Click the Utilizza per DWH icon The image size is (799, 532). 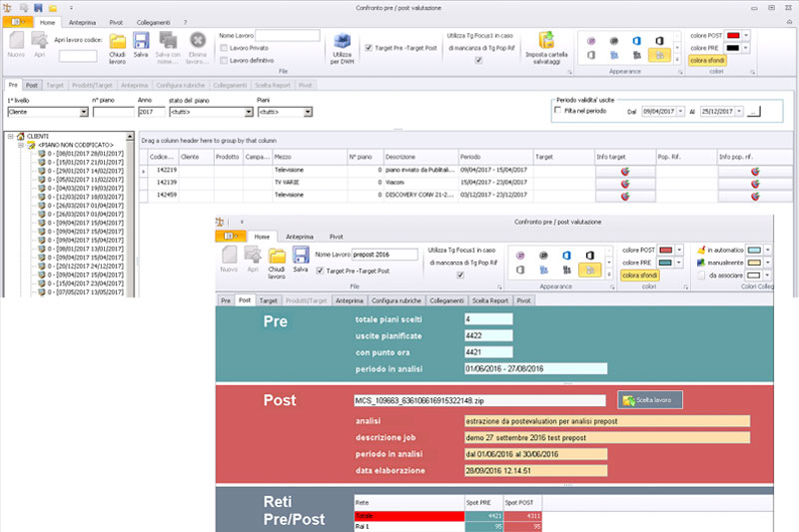click(342, 42)
